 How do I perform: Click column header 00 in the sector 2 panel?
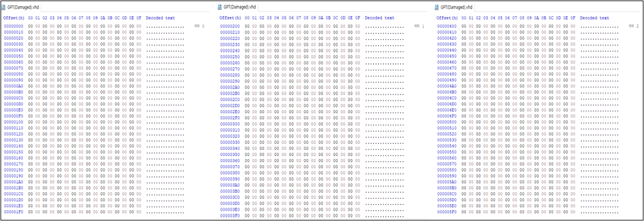[464, 18]
